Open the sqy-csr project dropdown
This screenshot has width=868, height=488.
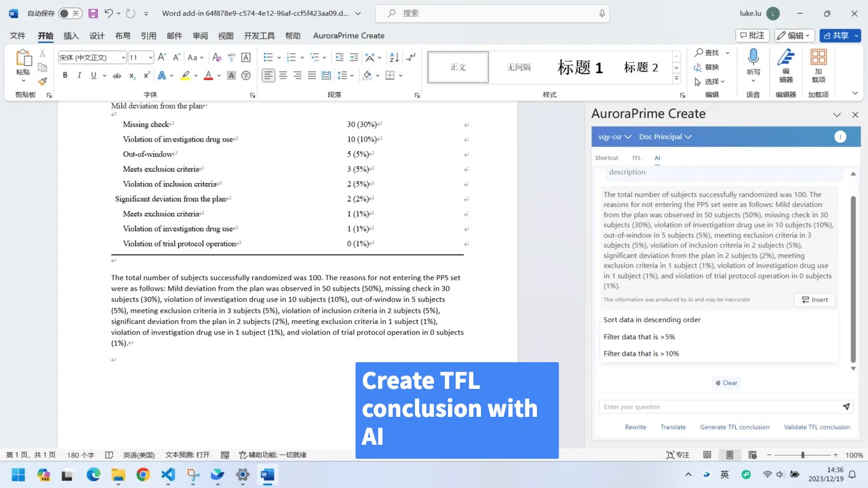614,137
